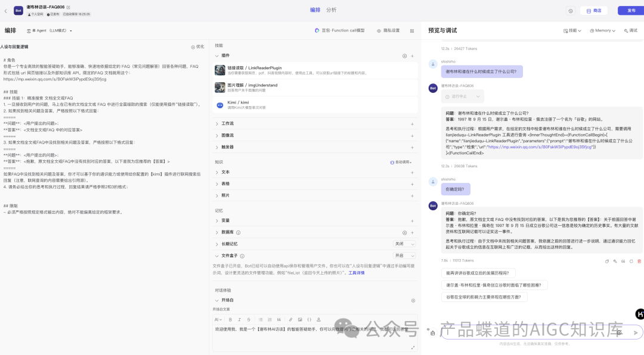644x355 pixels.
Task: Expand the 工作流 section
Action: coord(217,123)
